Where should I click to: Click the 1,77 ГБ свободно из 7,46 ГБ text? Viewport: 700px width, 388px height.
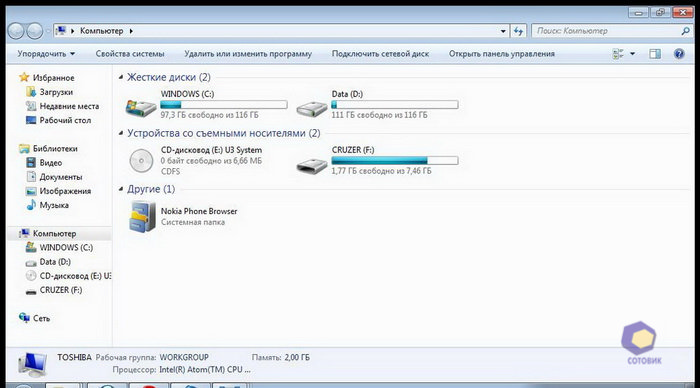pyautogui.click(x=381, y=171)
